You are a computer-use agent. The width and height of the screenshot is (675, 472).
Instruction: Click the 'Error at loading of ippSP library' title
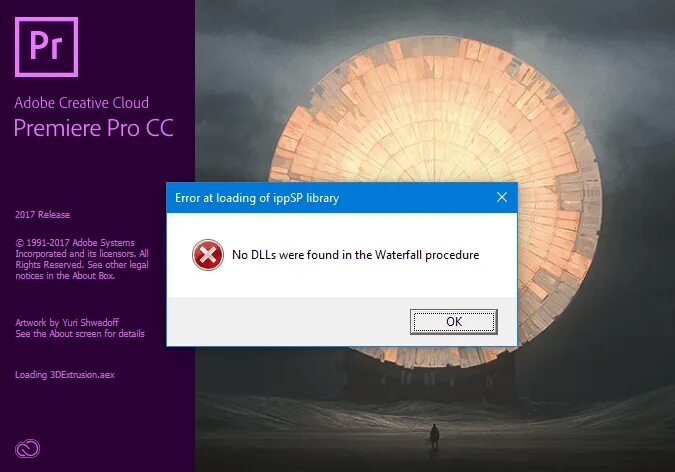click(257, 198)
